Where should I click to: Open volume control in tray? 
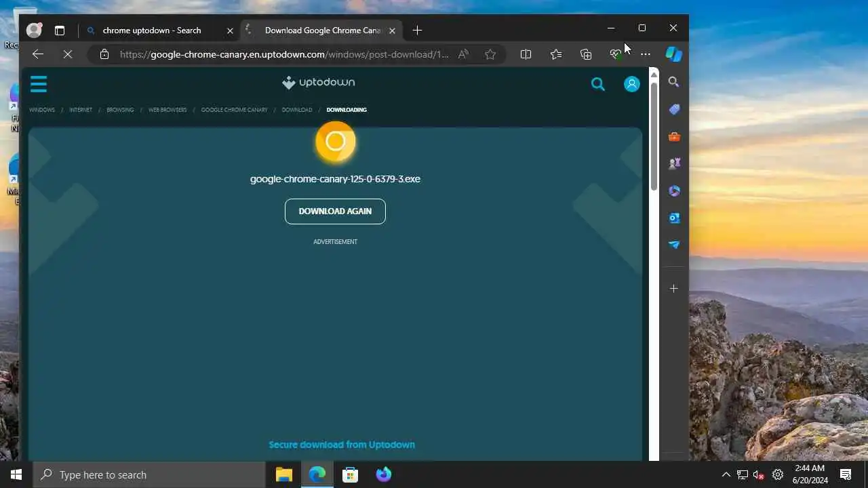(x=759, y=474)
